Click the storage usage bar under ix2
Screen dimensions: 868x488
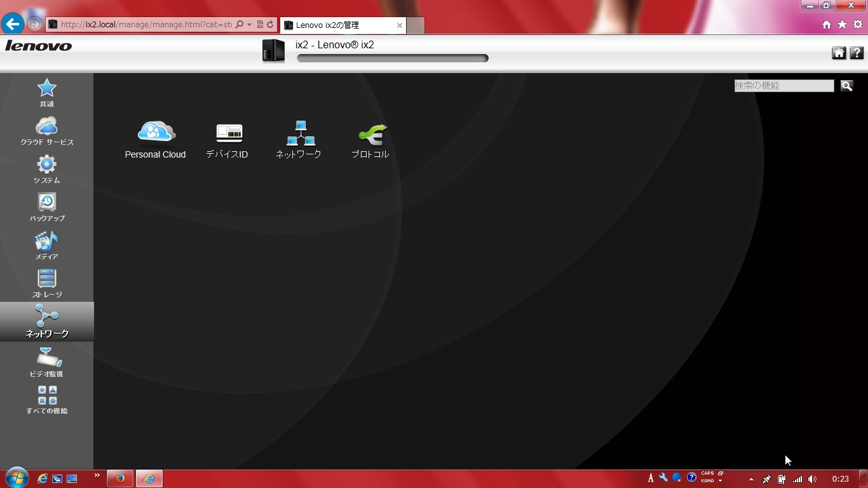[393, 58]
